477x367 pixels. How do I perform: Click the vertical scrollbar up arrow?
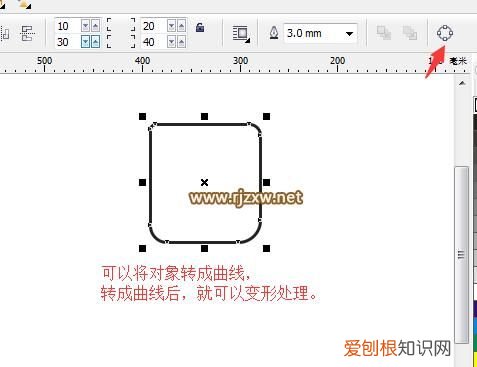pyautogui.click(x=462, y=83)
